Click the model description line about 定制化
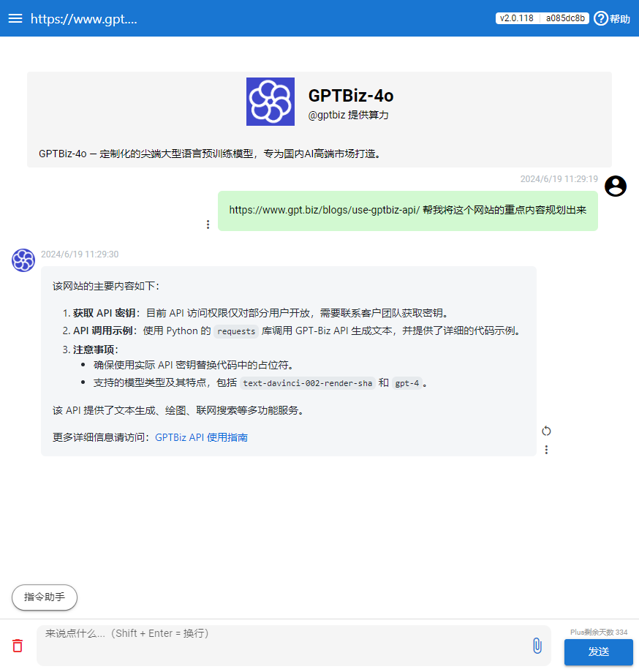The width and height of the screenshot is (639, 672). [210, 154]
